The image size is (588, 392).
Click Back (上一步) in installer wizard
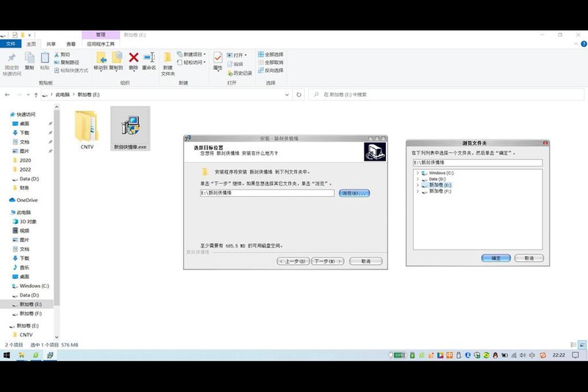pos(293,261)
